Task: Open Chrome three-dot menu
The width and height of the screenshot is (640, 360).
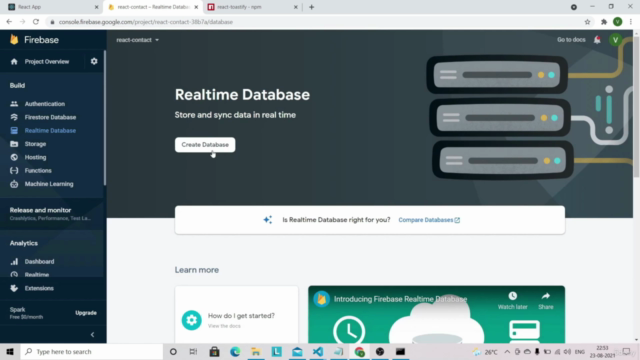Action: pos(631,22)
